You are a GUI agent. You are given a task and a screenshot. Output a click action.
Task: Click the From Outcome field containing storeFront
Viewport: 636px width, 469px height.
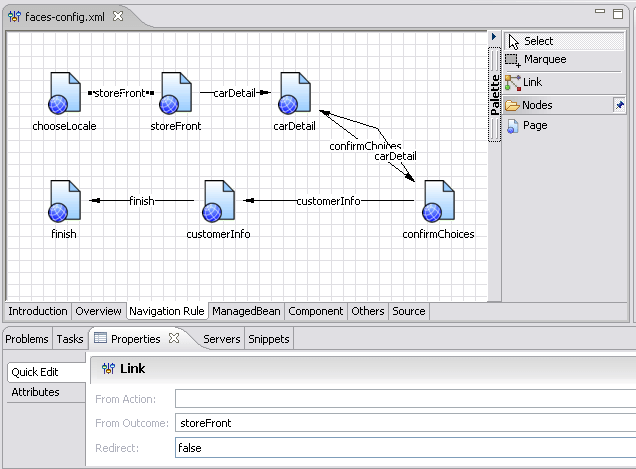coord(405,423)
